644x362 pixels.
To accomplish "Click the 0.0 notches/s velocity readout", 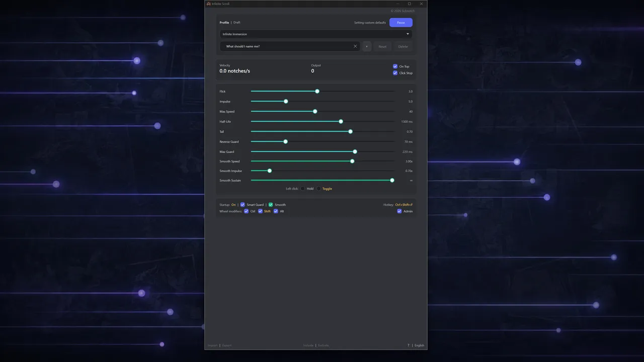I will click(x=234, y=71).
